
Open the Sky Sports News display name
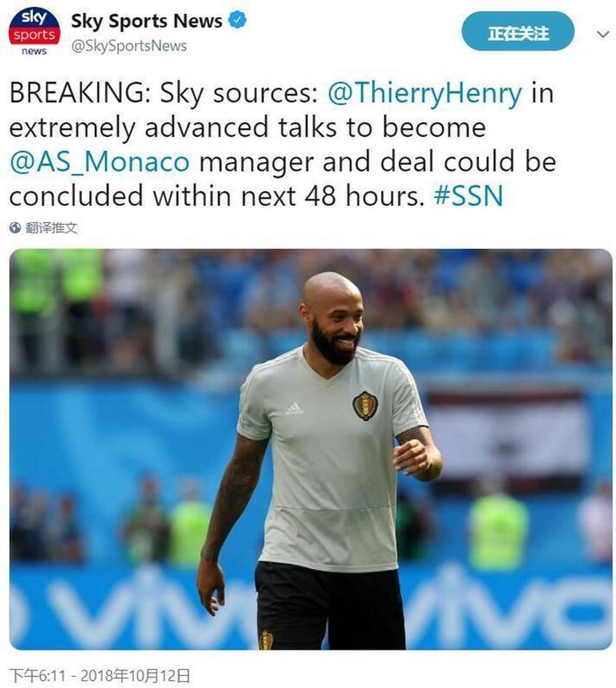147,21
